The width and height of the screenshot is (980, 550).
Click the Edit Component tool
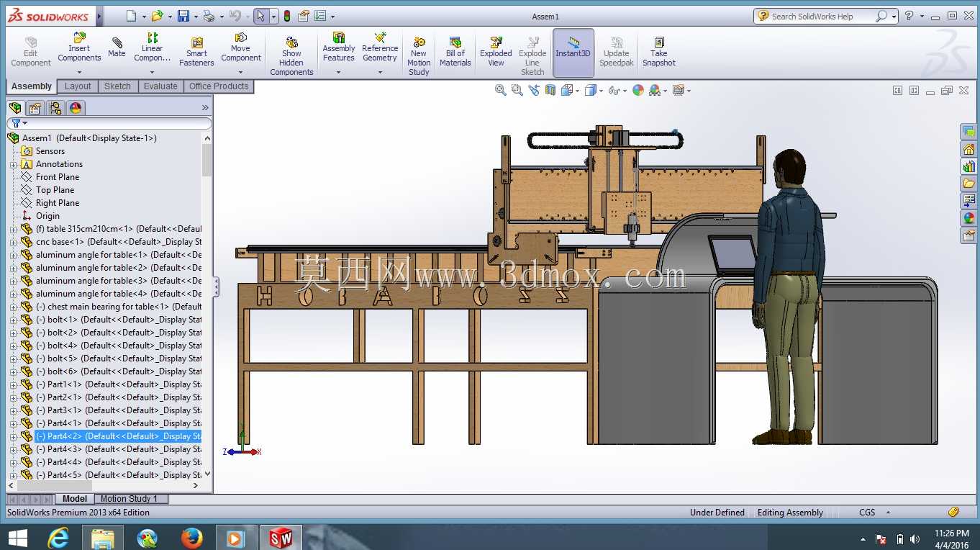pyautogui.click(x=30, y=51)
